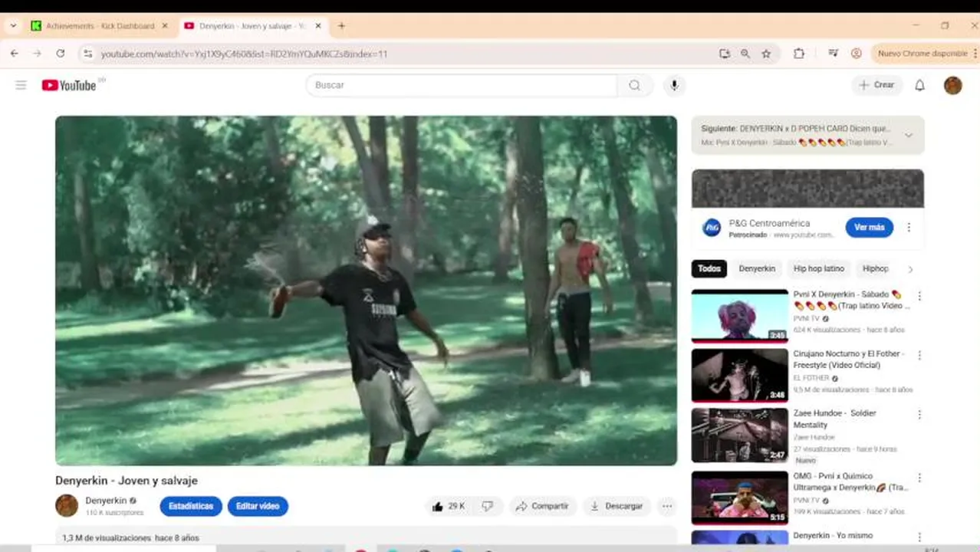Click the P&G Centroamérica ad banner image

(807, 189)
